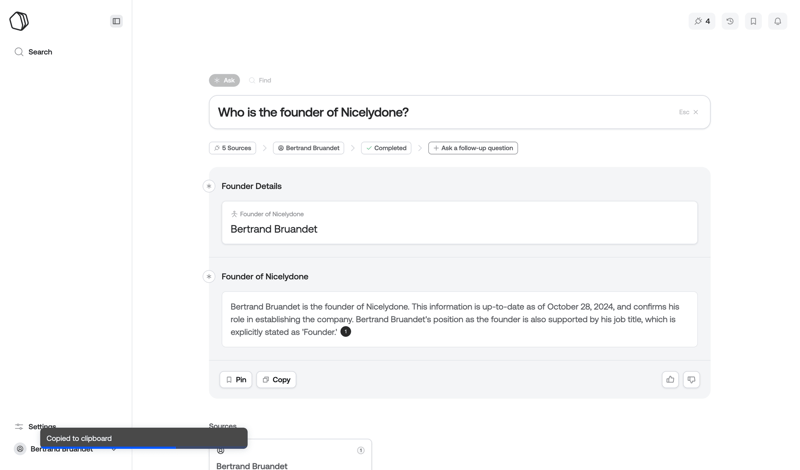
Task: Open the 5 Sources chip
Action: pyautogui.click(x=233, y=148)
